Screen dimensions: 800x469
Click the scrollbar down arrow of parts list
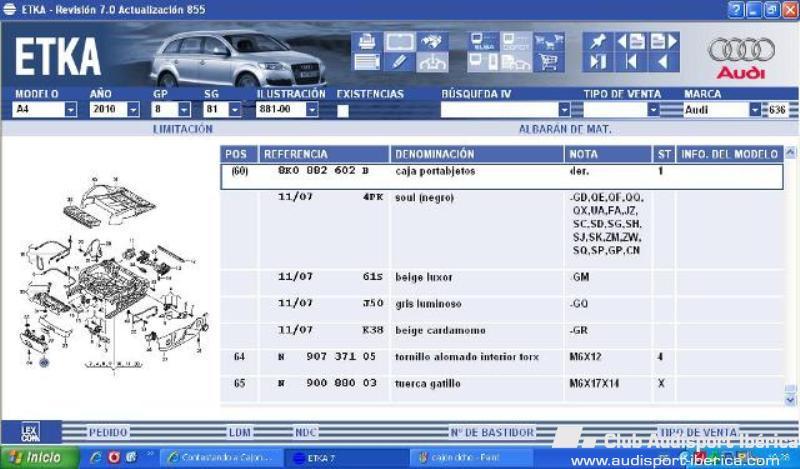click(790, 401)
